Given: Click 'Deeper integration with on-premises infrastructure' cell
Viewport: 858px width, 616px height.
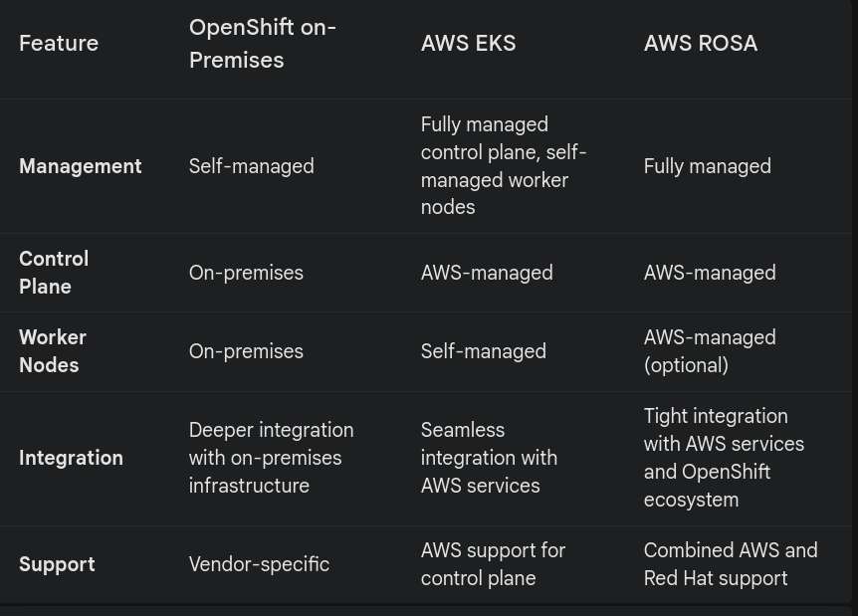Looking at the screenshot, I should tap(271, 458).
